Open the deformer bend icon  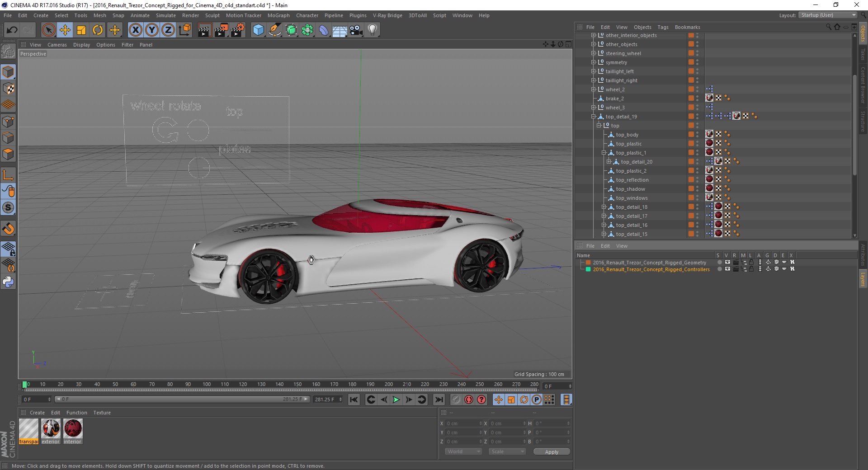tap(324, 30)
